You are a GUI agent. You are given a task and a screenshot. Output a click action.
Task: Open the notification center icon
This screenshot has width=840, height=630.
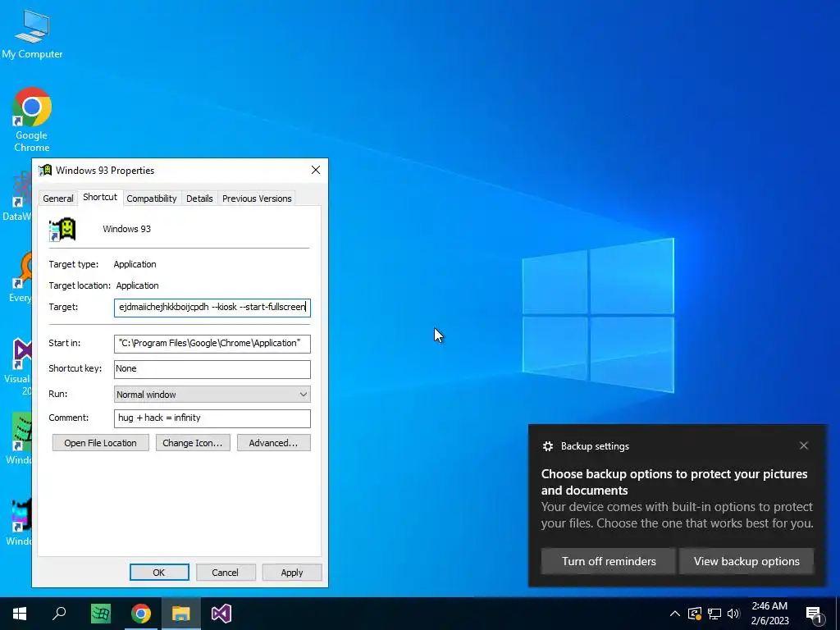(814, 614)
